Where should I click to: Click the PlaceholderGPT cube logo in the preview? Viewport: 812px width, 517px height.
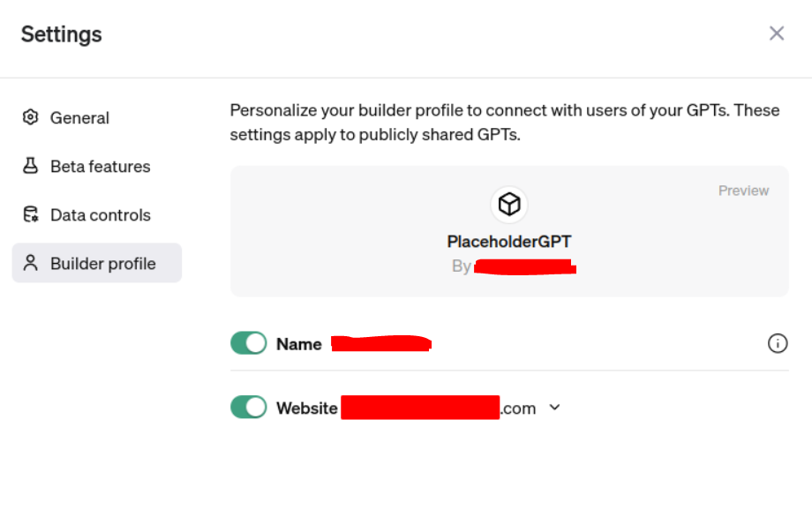pos(508,204)
